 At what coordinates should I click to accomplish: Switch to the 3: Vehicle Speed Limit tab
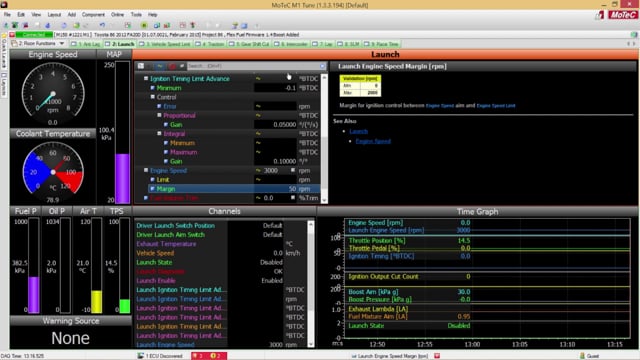point(165,44)
